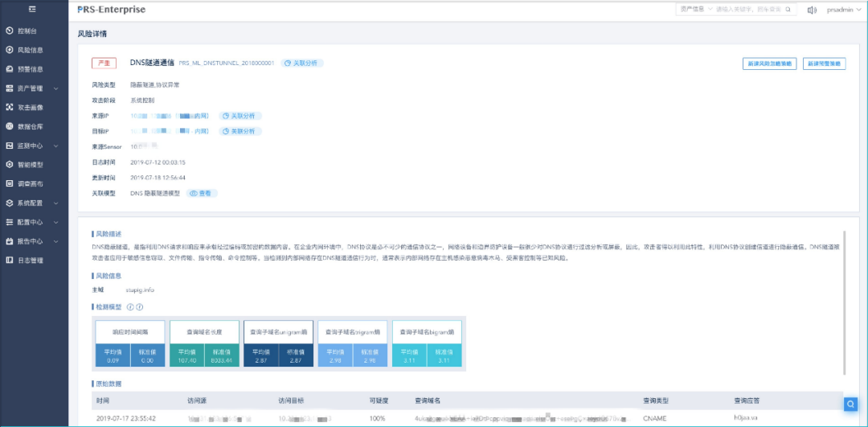The width and height of the screenshot is (868, 427).
Task: Collapse the sidebar with the hamburger icon
Action: (33, 10)
